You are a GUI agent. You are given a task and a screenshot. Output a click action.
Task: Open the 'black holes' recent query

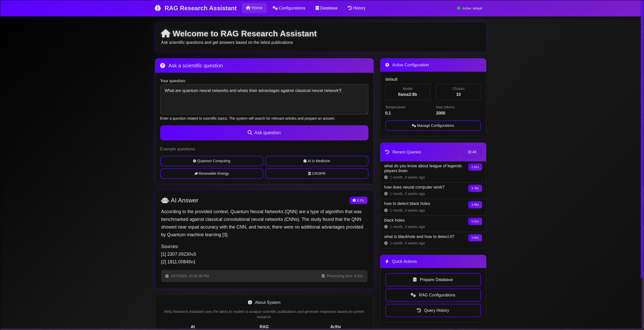coord(394,220)
